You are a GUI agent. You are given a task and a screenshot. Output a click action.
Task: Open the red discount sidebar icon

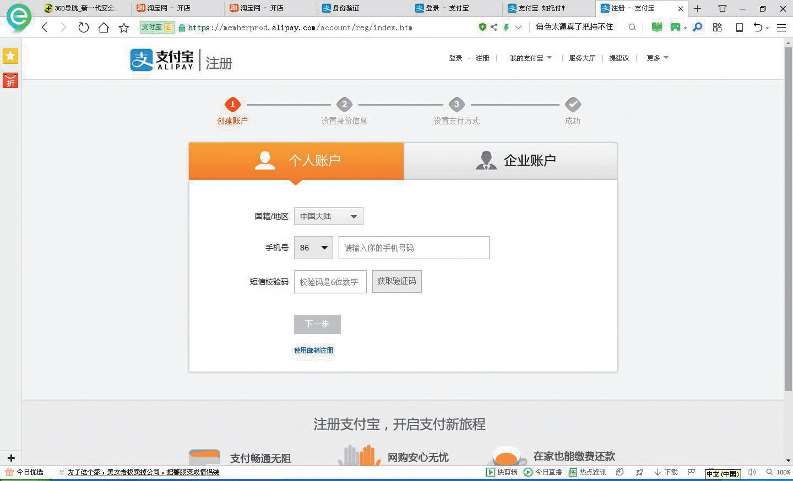coord(10,80)
